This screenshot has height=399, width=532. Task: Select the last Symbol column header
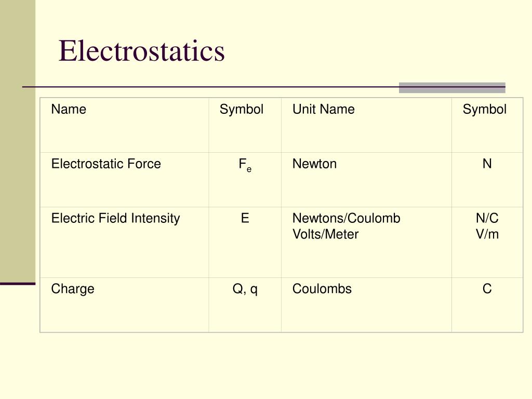tap(487, 125)
